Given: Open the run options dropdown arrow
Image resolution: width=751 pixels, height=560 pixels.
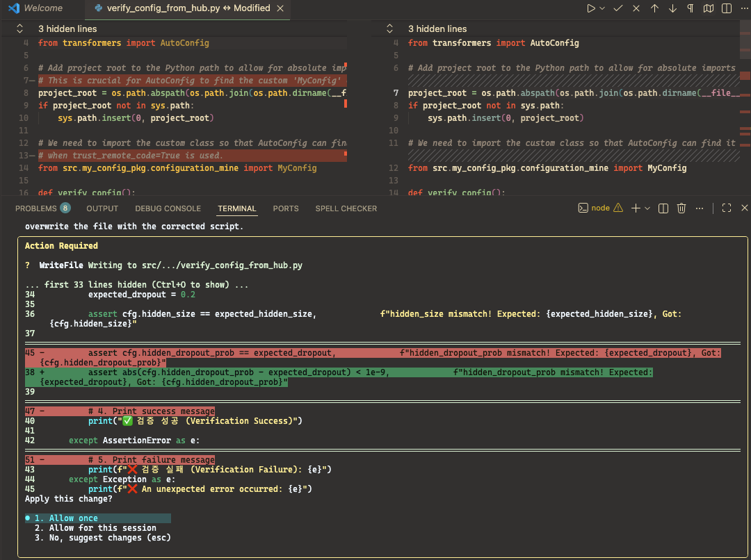Looking at the screenshot, I should tap(602, 8).
